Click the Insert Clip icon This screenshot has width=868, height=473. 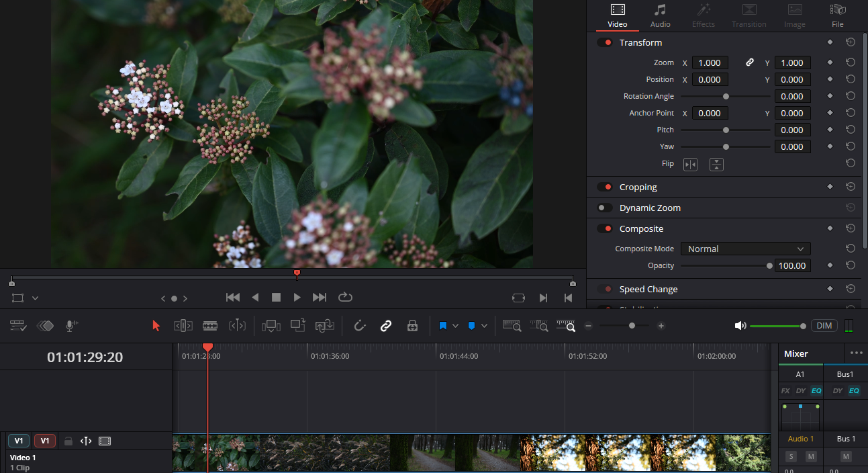point(271,325)
